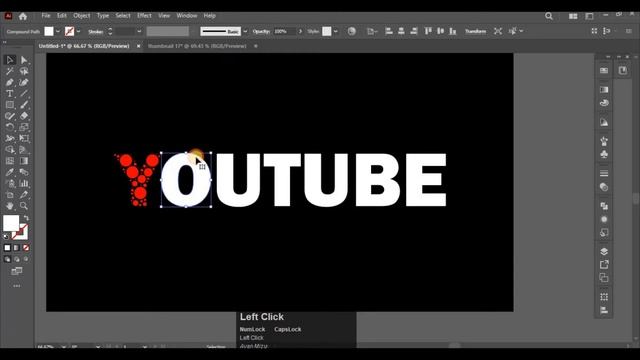This screenshot has width=640, height=360.
Task: Open the Arrange Documents dropdown
Action: [x=573, y=16]
